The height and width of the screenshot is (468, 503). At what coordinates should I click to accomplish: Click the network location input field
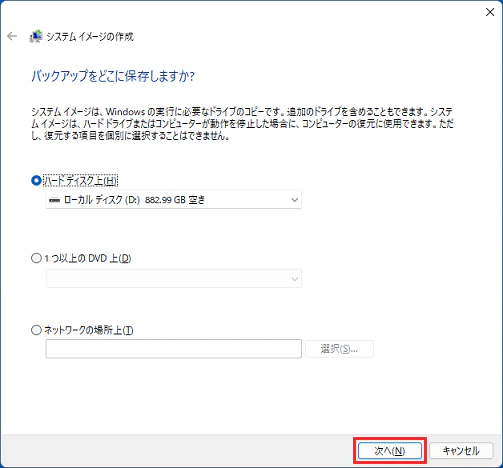(x=174, y=349)
